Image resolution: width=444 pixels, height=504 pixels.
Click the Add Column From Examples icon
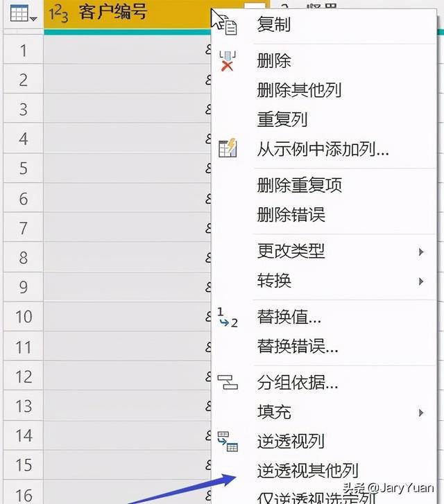[228, 148]
